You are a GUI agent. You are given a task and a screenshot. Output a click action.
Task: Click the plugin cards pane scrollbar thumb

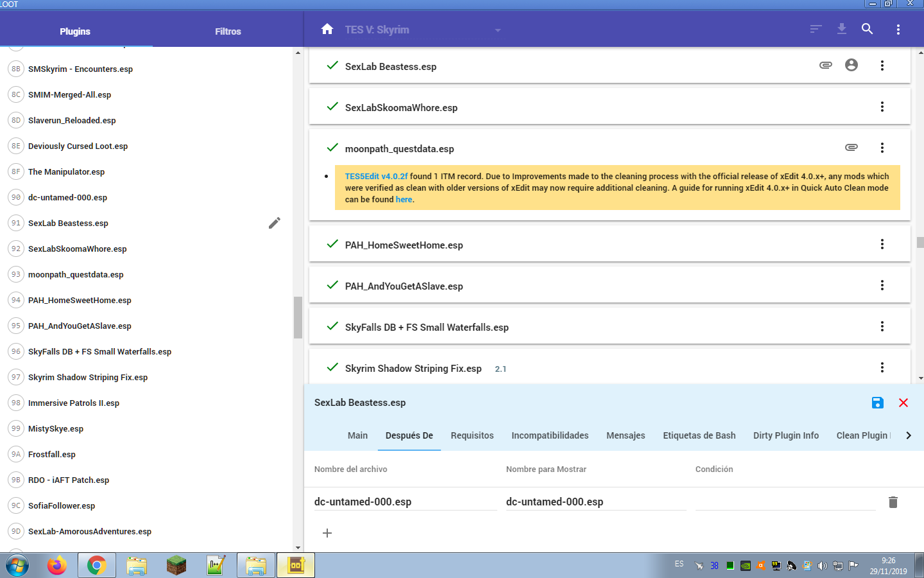(x=920, y=242)
